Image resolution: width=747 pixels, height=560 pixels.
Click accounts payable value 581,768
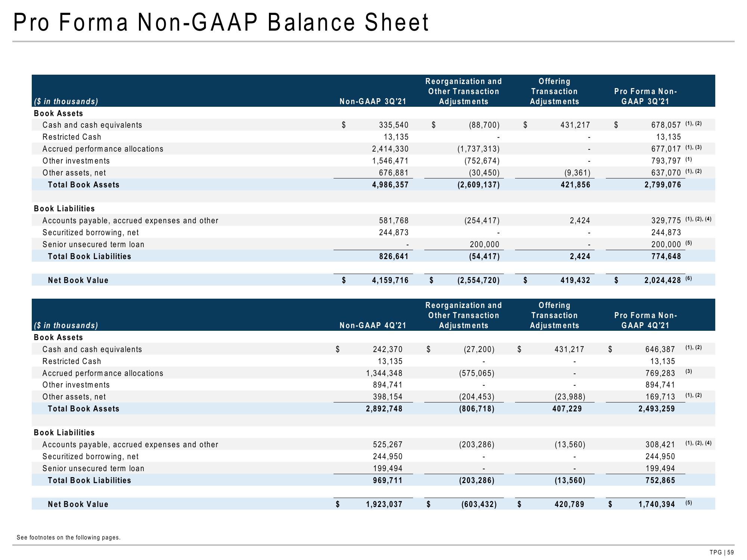[394, 221]
